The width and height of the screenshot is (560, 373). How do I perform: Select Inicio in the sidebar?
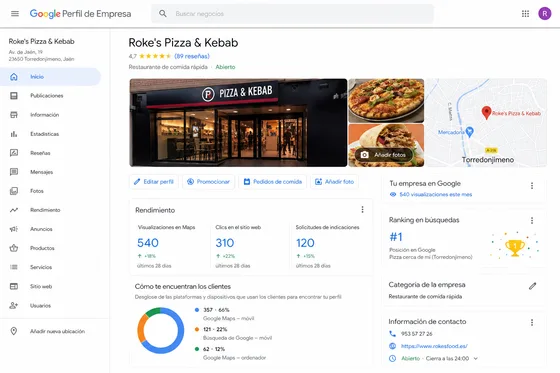tap(50, 77)
